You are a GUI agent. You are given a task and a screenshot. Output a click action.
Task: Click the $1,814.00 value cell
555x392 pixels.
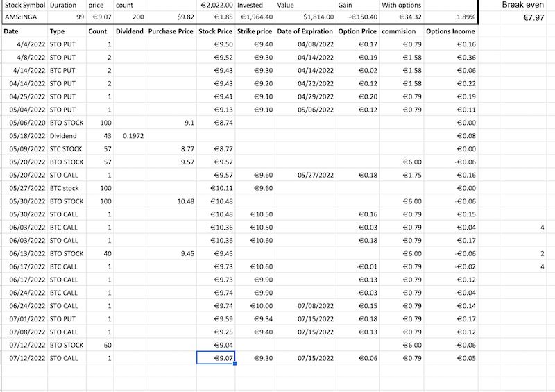coord(305,16)
